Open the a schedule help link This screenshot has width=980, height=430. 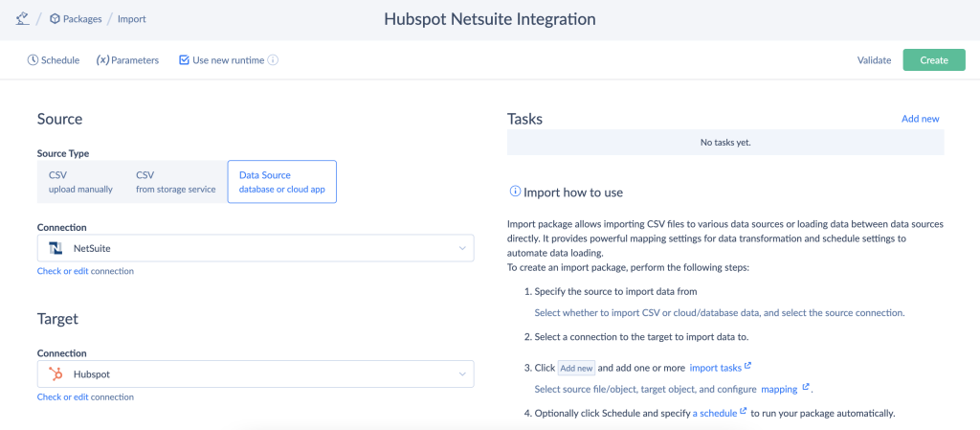pos(714,413)
